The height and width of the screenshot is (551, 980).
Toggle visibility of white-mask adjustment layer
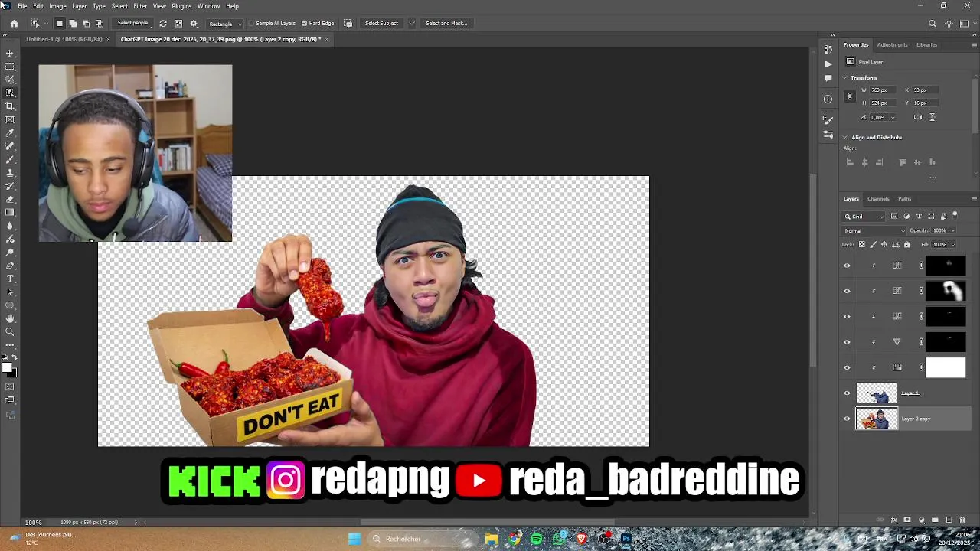(847, 367)
